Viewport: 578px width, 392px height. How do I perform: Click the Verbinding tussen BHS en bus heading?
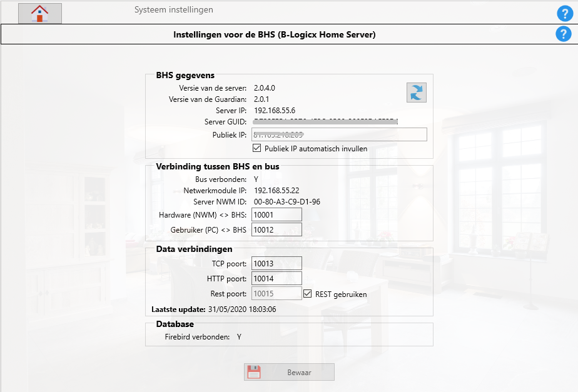coord(218,166)
